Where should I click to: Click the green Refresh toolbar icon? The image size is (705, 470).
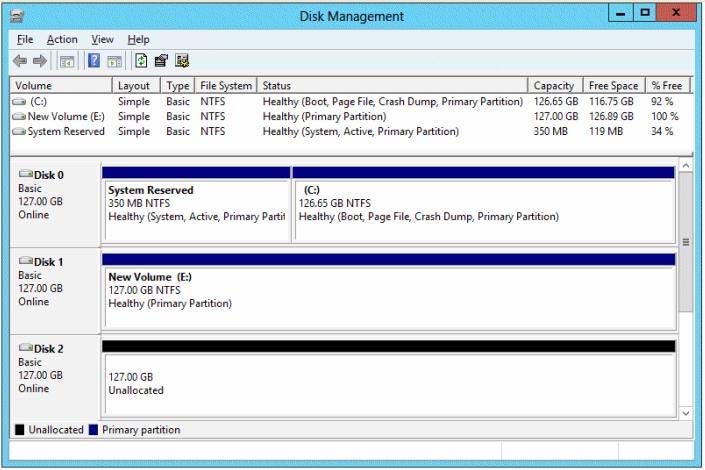tap(141, 61)
